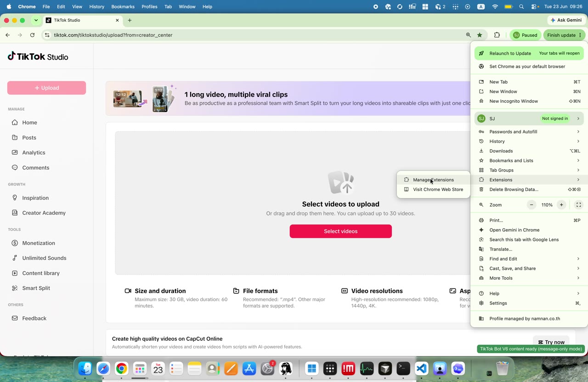The image size is (588, 382).
Task: Select New Incognito Window
Action: click(529, 101)
